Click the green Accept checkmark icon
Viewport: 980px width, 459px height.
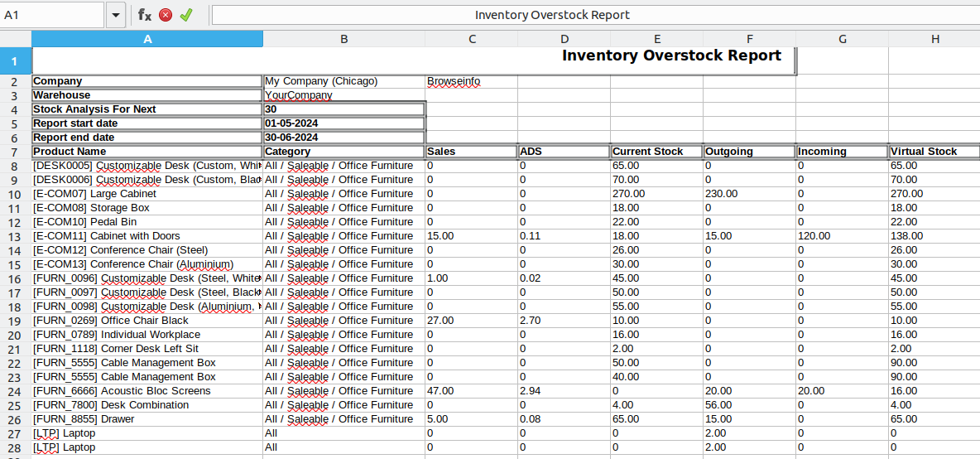[186, 15]
